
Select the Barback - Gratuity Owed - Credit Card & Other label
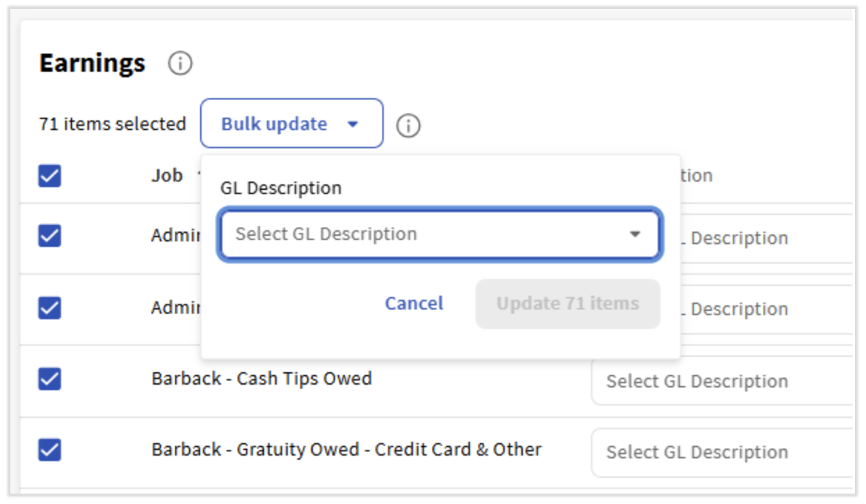(x=346, y=450)
